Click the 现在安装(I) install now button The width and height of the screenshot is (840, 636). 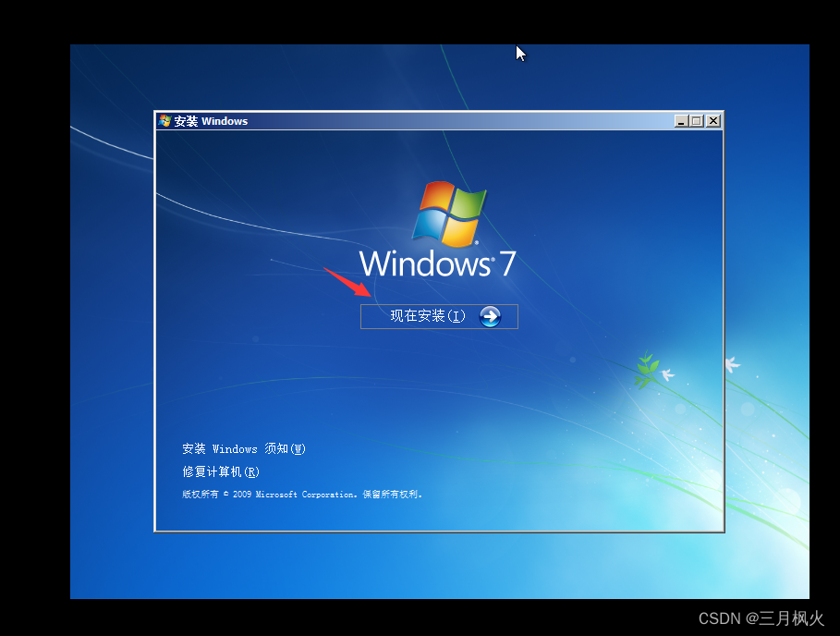(x=439, y=316)
